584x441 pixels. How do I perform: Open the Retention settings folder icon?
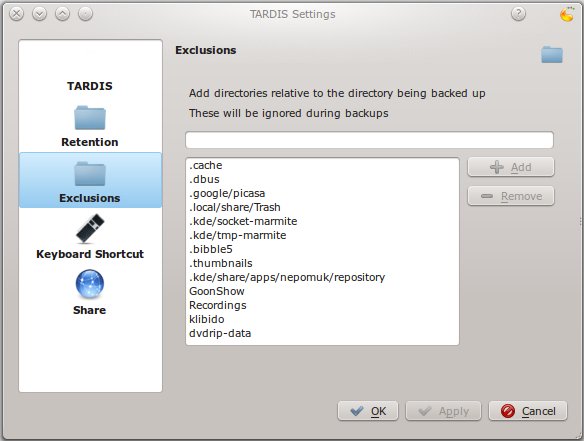(x=90, y=118)
